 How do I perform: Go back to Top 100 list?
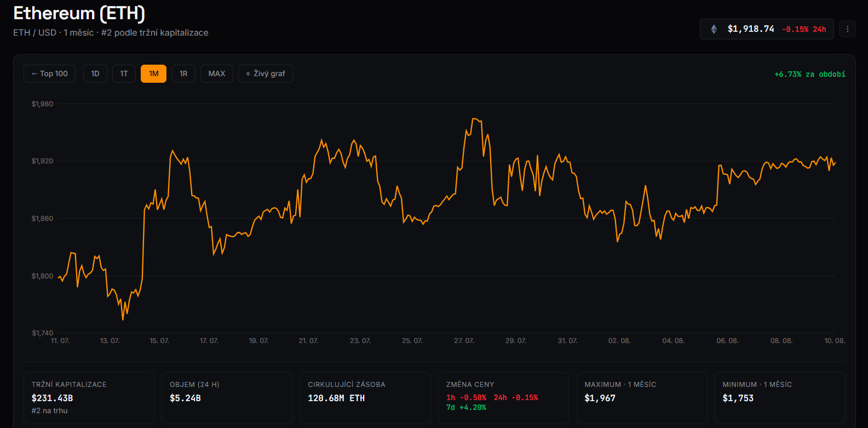click(50, 73)
